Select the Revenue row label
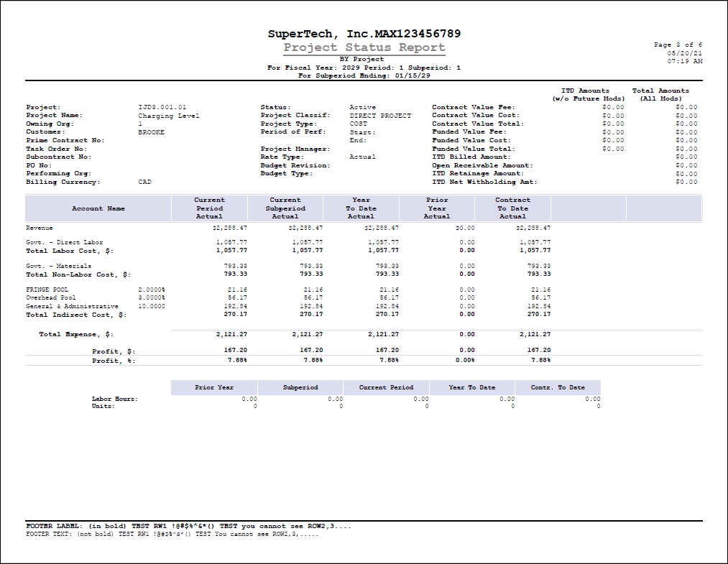The height and width of the screenshot is (564, 728). click(40, 227)
